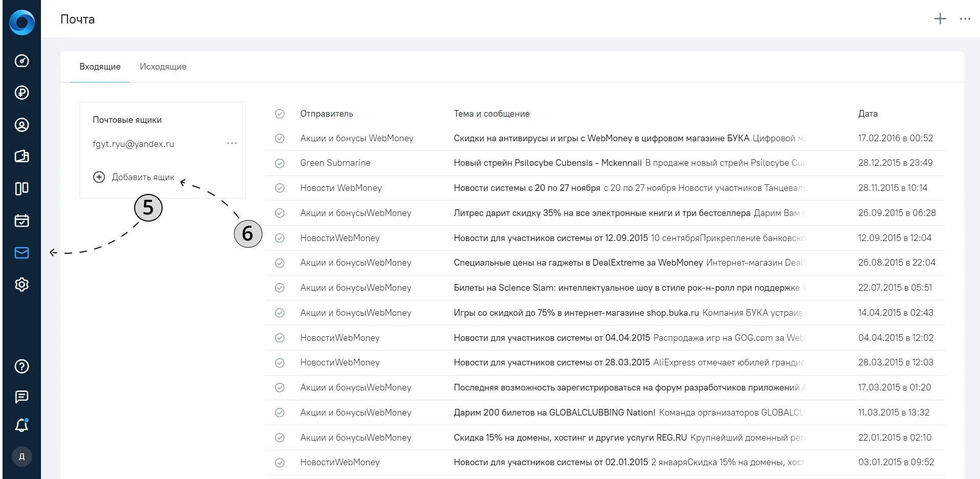Open the user profile icon in sidebar
The image size is (980, 479).
22,125
